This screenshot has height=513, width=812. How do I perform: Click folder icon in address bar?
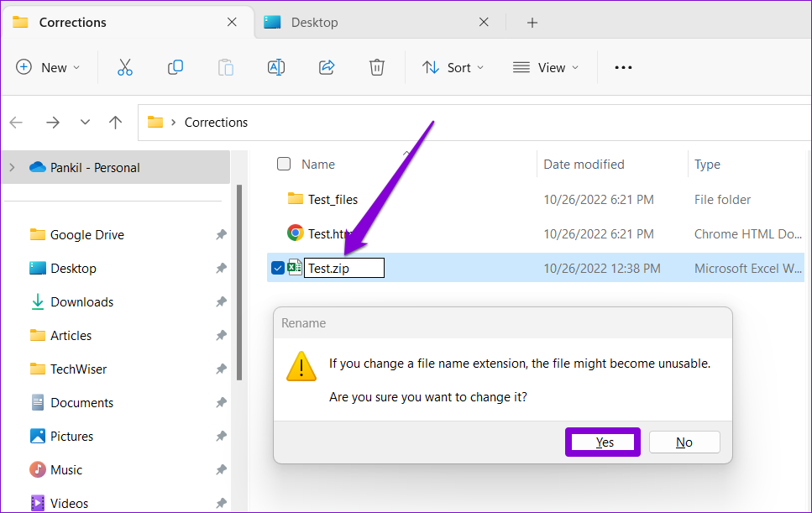(155, 123)
